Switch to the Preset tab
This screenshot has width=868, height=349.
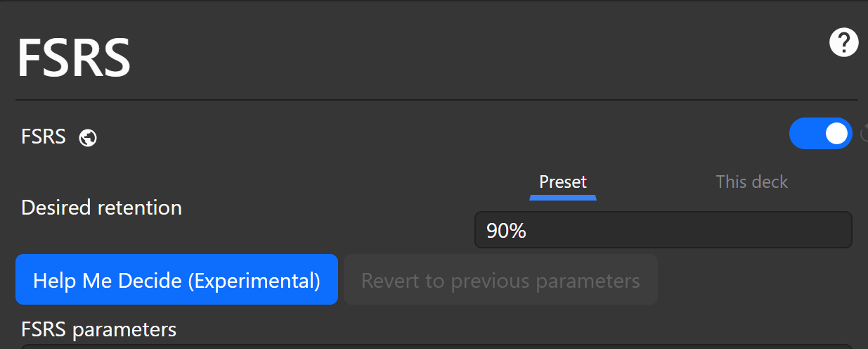(562, 182)
